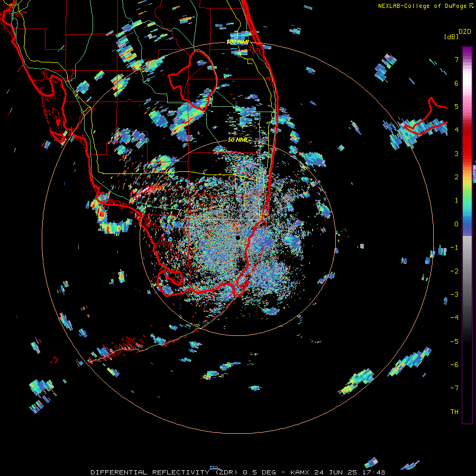Click the 5 value on the scale
Screen dimensions: 476x476
click(456, 106)
